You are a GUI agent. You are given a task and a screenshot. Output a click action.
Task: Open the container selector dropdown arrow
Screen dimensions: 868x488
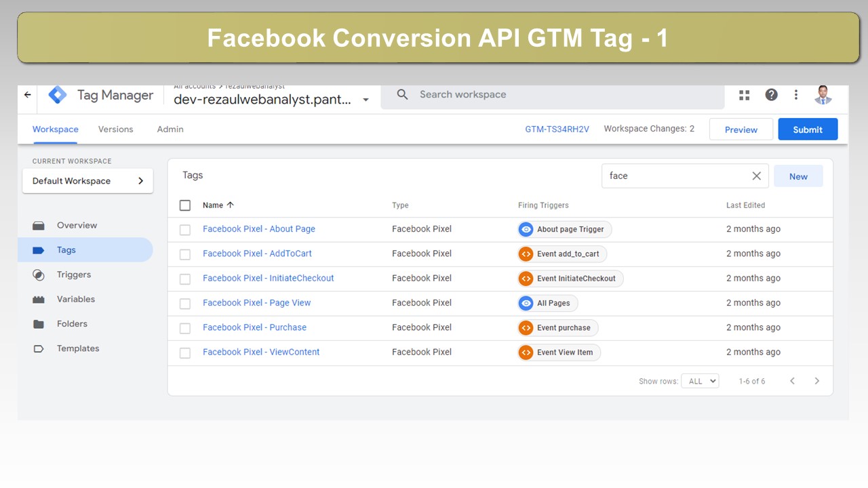(366, 100)
